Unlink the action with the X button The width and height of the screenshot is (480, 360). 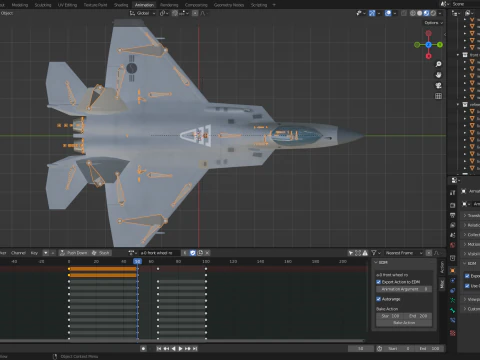[207, 253]
